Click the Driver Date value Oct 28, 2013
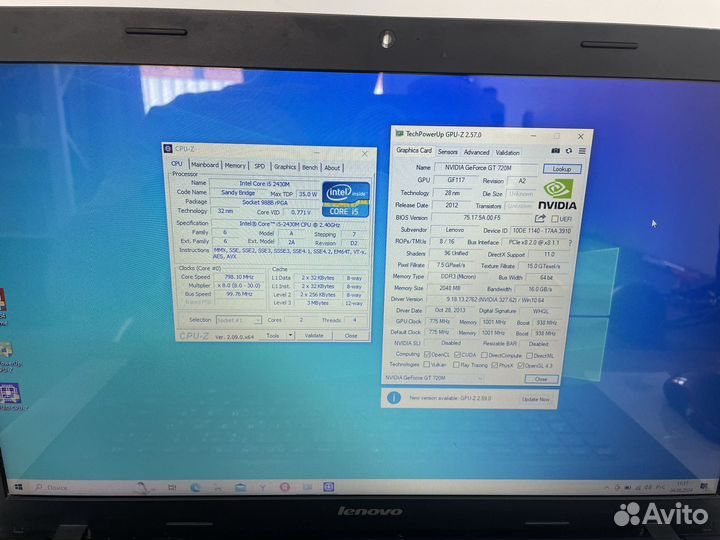The height and width of the screenshot is (540, 720). click(x=450, y=310)
